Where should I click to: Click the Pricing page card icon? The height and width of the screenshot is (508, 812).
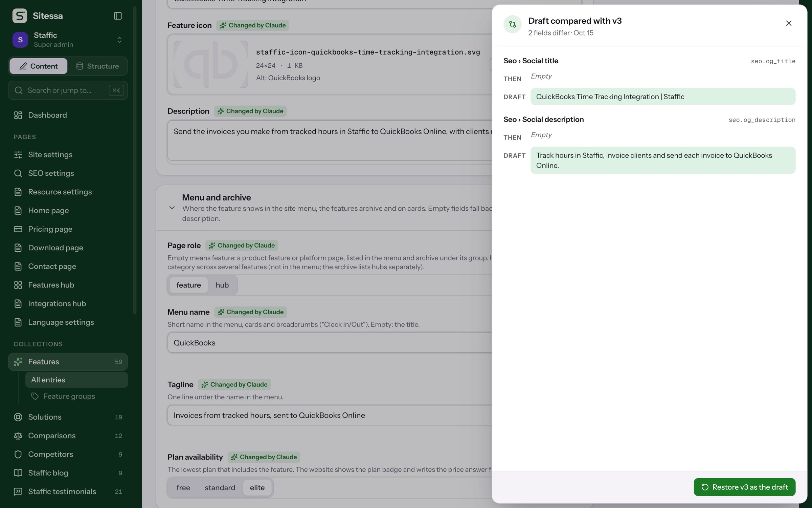[x=18, y=229]
